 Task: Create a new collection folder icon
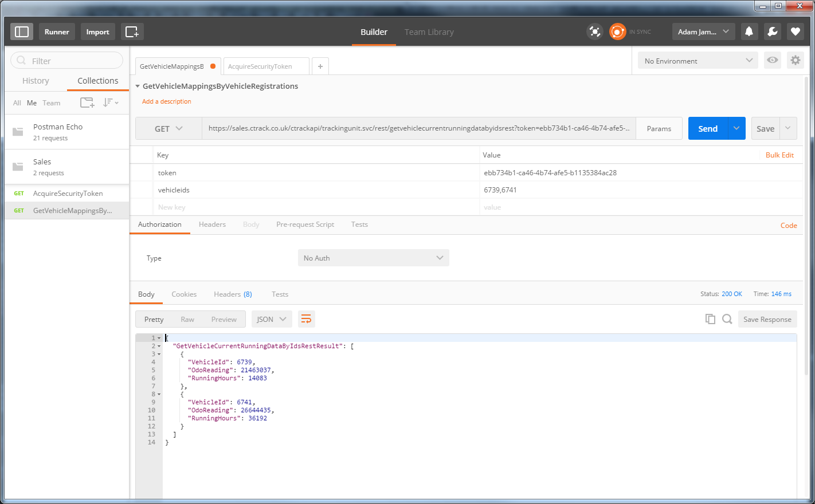[x=87, y=103]
